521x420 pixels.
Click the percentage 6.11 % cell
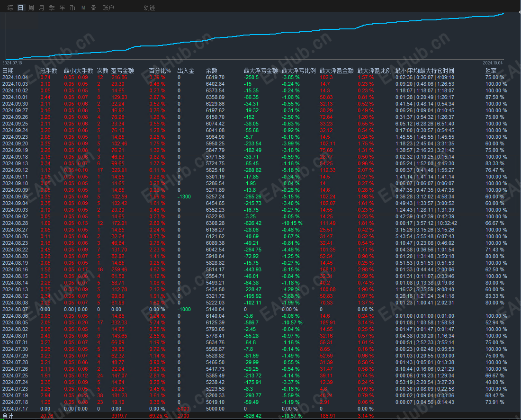click(x=157, y=170)
